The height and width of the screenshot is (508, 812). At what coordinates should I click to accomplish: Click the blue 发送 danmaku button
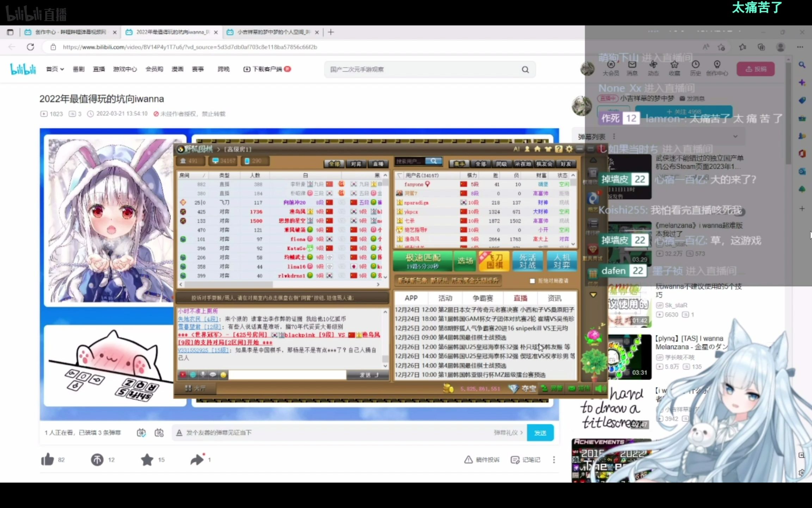(540, 433)
